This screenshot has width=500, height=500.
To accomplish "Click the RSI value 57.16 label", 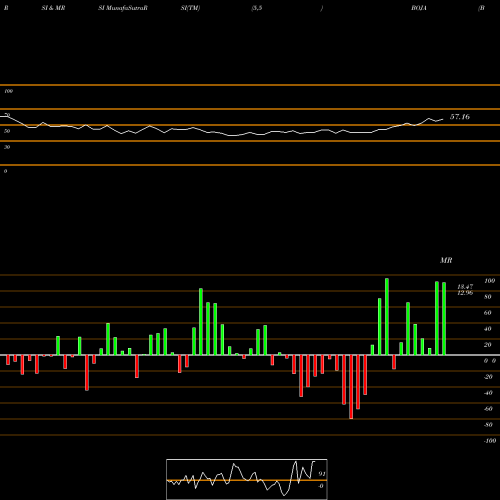I will coord(460,117).
